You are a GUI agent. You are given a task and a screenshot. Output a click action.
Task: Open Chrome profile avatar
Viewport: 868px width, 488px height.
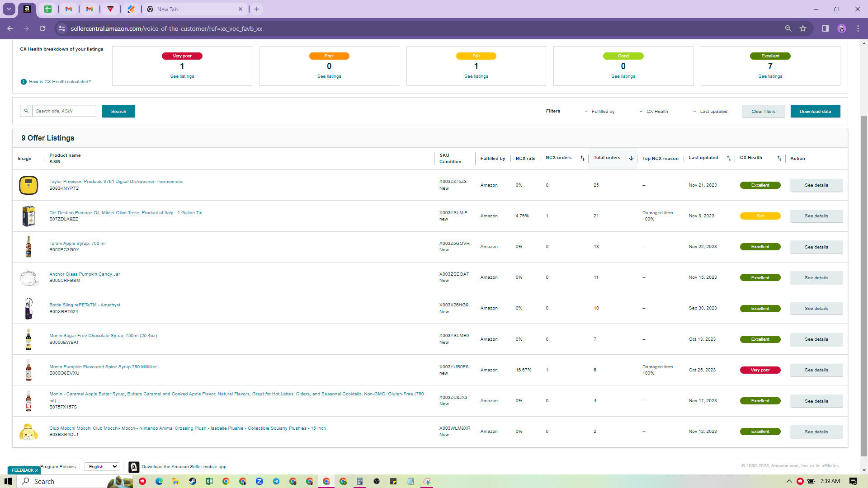point(841,28)
